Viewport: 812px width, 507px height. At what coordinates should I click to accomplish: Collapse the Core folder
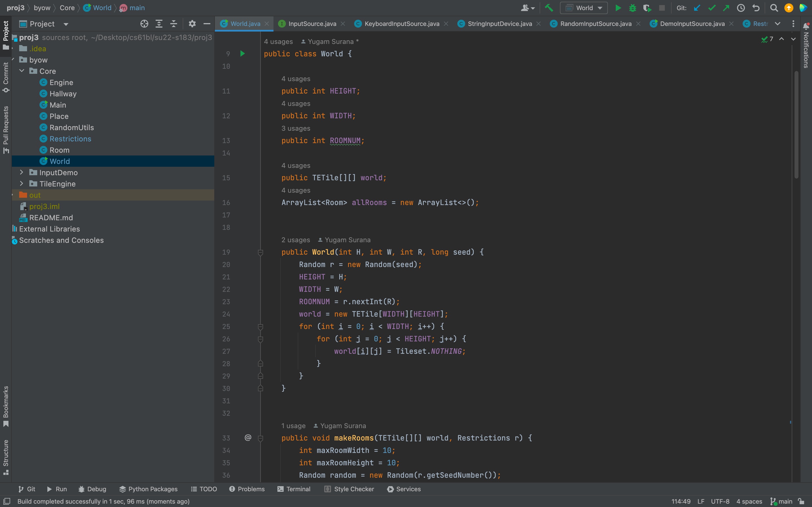(21, 71)
